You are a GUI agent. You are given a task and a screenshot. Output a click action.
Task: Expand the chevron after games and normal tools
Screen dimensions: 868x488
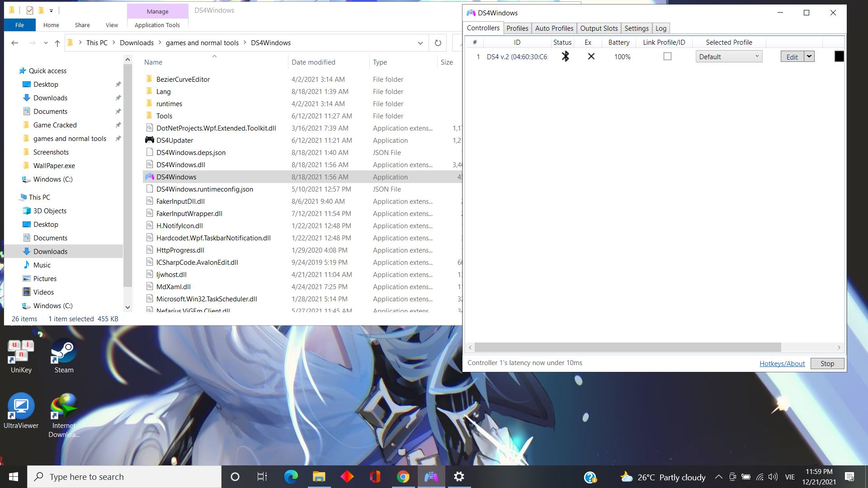[x=245, y=43]
